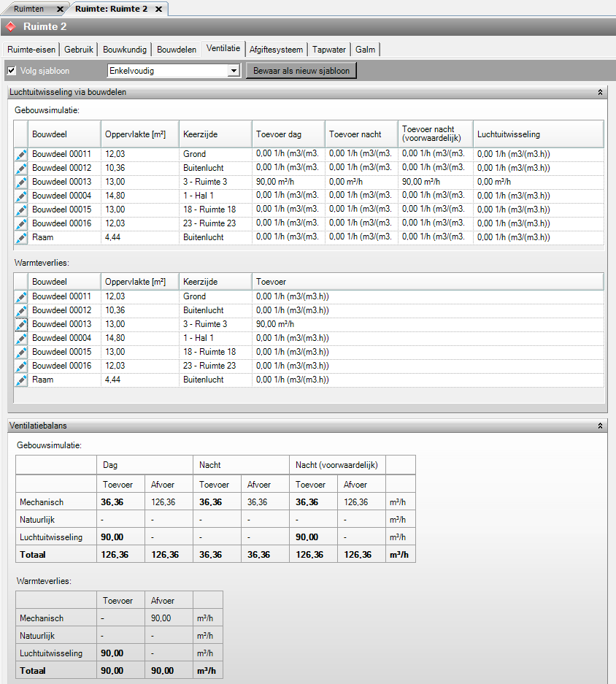Edit Bouwdeel 00004 row in Warmteverlies table
The height and width of the screenshot is (684, 616).
click(21, 339)
